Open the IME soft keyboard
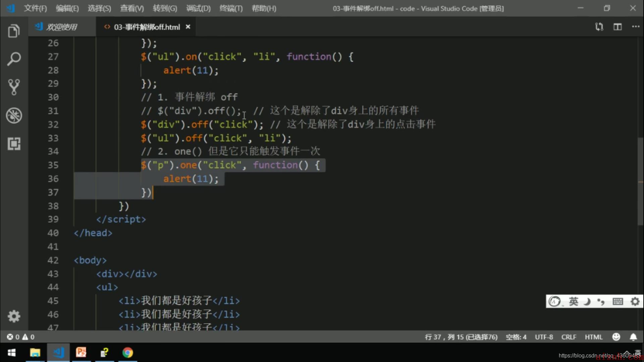Screen dimensions: 644x362 click(618, 302)
